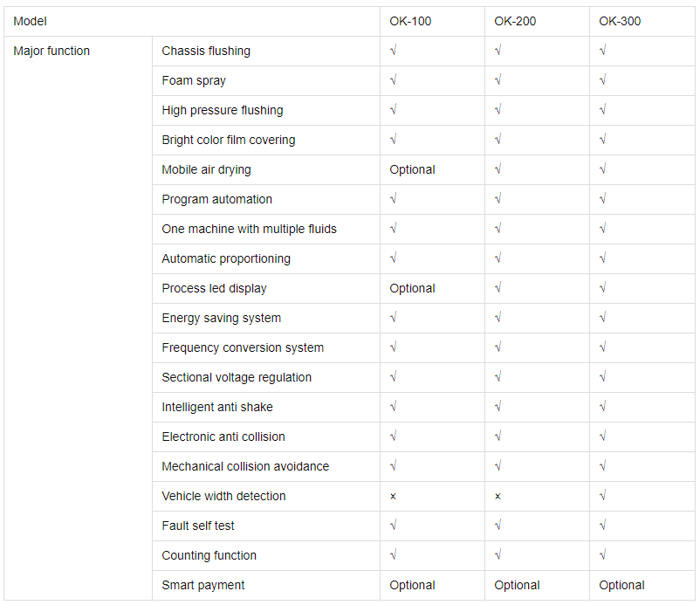Click the OK-300 check mark for Vehicle width detection
Viewport: 700px width, 605px height.
click(x=603, y=496)
